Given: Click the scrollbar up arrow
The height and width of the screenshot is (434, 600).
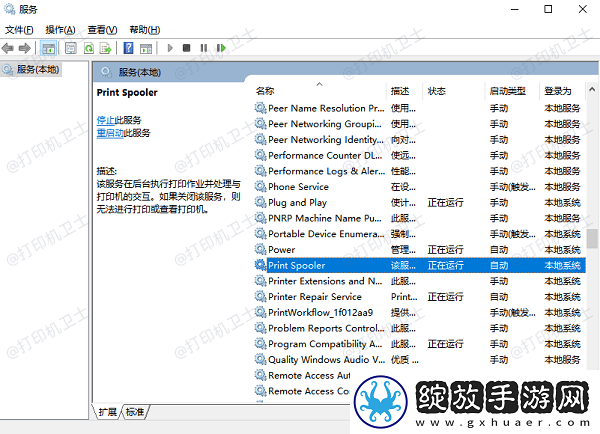Looking at the screenshot, I should coord(592,90).
